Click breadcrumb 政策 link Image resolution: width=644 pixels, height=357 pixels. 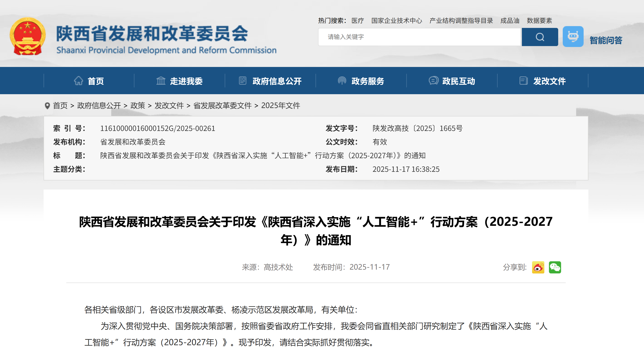coord(138,106)
